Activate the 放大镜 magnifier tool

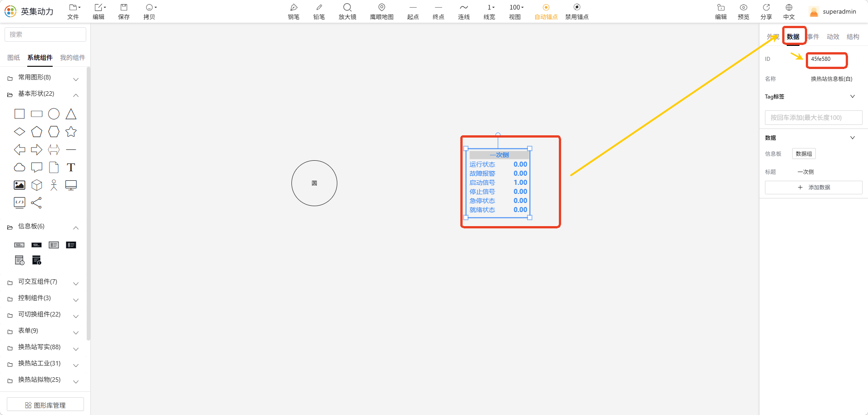click(347, 11)
